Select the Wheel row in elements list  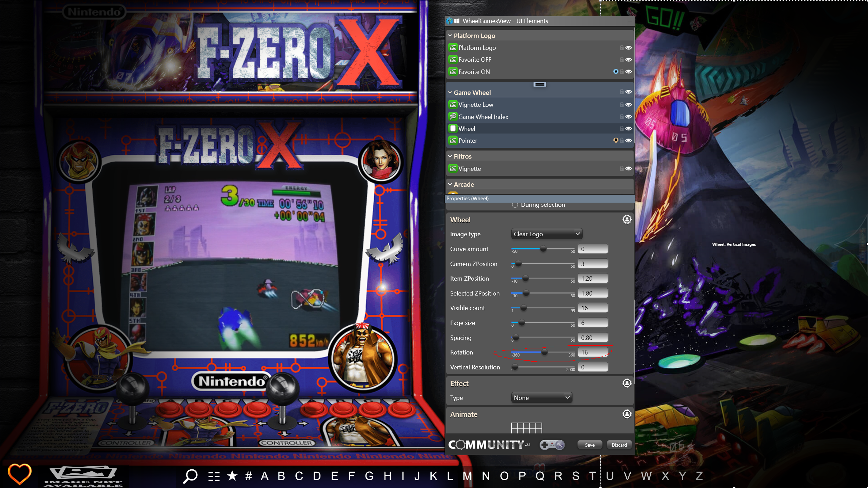pyautogui.click(x=540, y=128)
